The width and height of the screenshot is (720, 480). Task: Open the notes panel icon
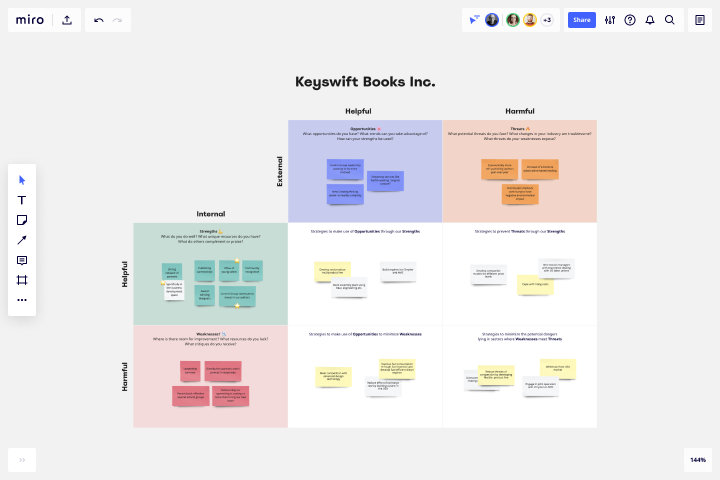click(700, 20)
